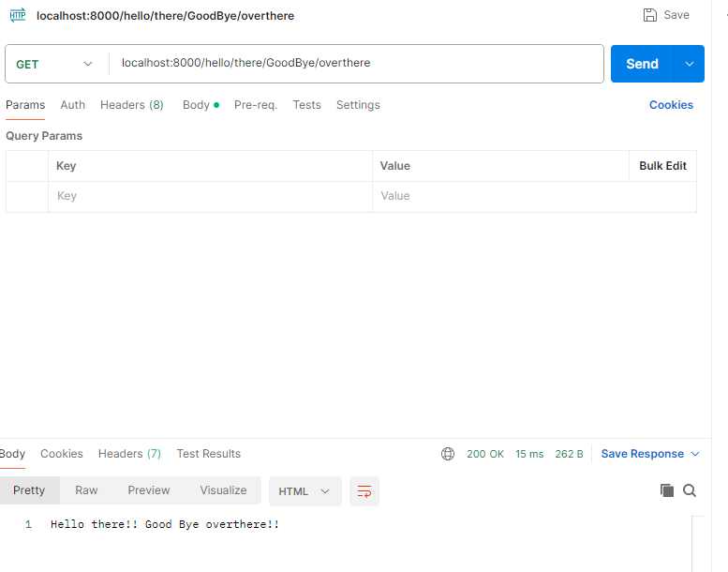Image resolution: width=728 pixels, height=572 pixels.
Task: Click the query param Value input
Action: point(534,196)
